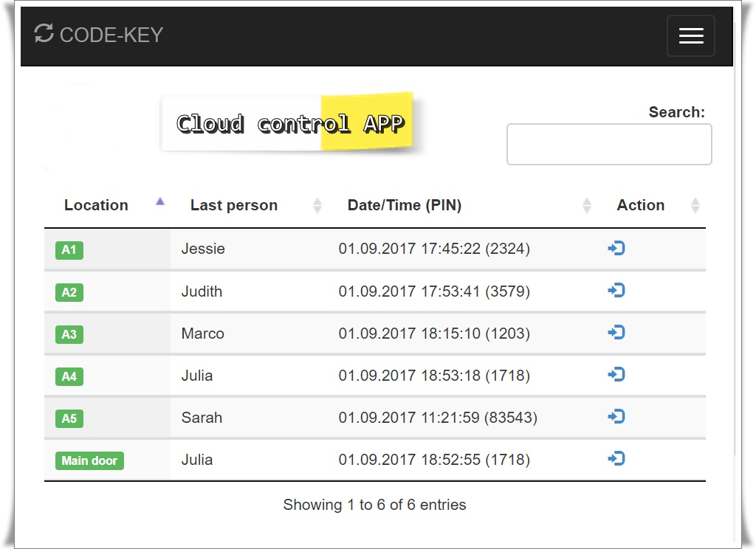Click the A5 green badge
This screenshot has width=756, height=549.
(69, 418)
